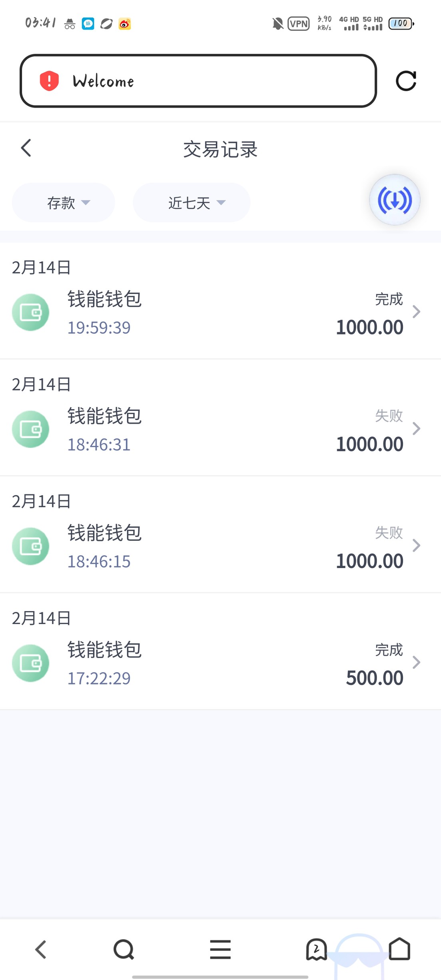
Task: Go to the browser home page
Action: click(399, 950)
